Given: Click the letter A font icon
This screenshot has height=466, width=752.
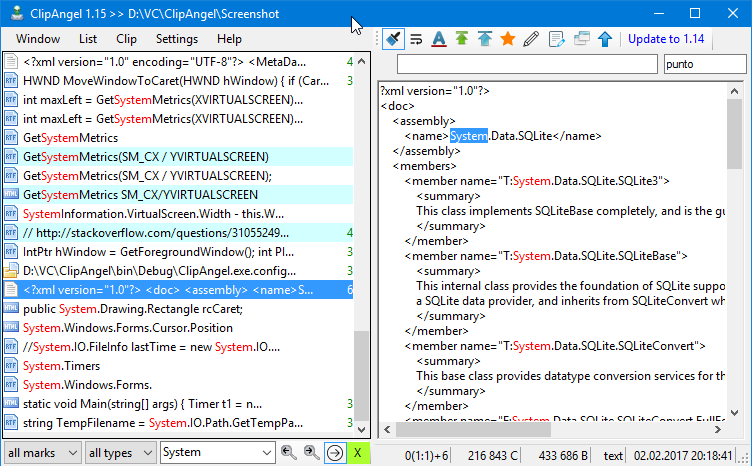Looking at the screenshot, I should pos(439,39).
